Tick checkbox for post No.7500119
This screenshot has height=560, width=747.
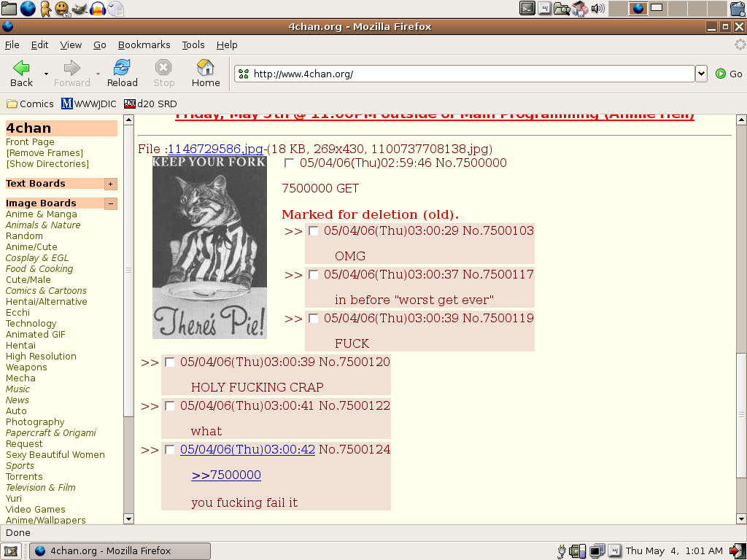313,319
